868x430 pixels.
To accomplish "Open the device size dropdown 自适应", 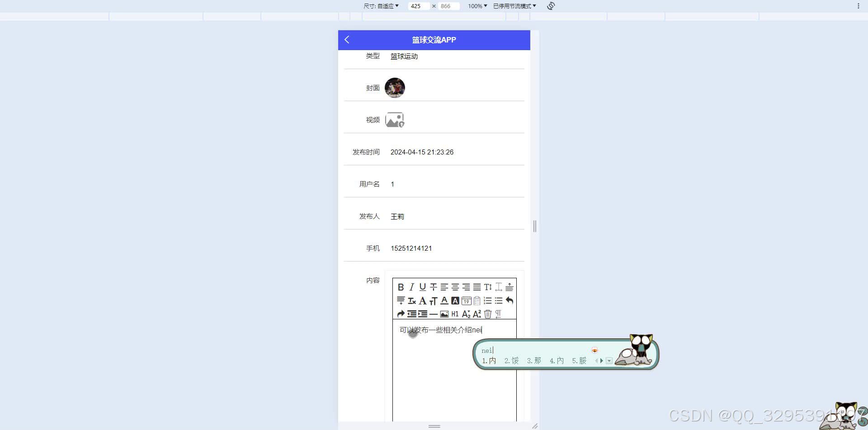I will 381,6.
